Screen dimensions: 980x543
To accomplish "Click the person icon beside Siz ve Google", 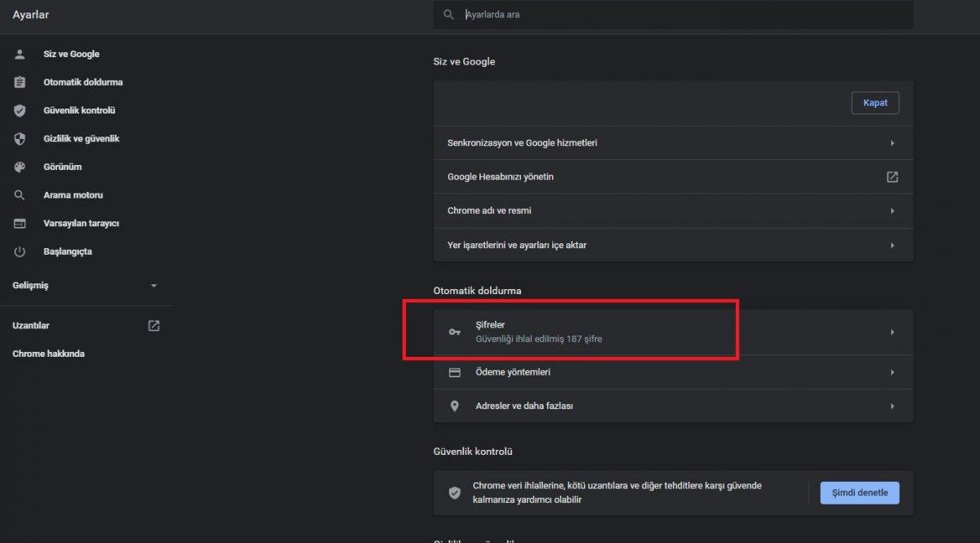I will (20, 54).
